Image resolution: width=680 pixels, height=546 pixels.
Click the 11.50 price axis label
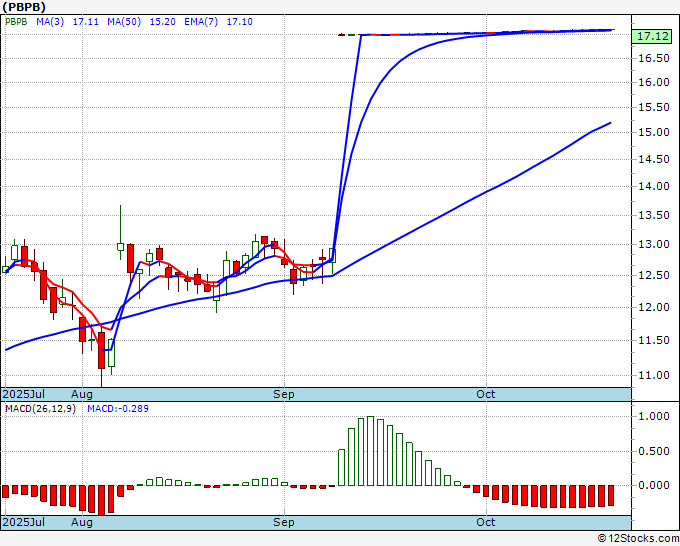(x=654, y=341)
